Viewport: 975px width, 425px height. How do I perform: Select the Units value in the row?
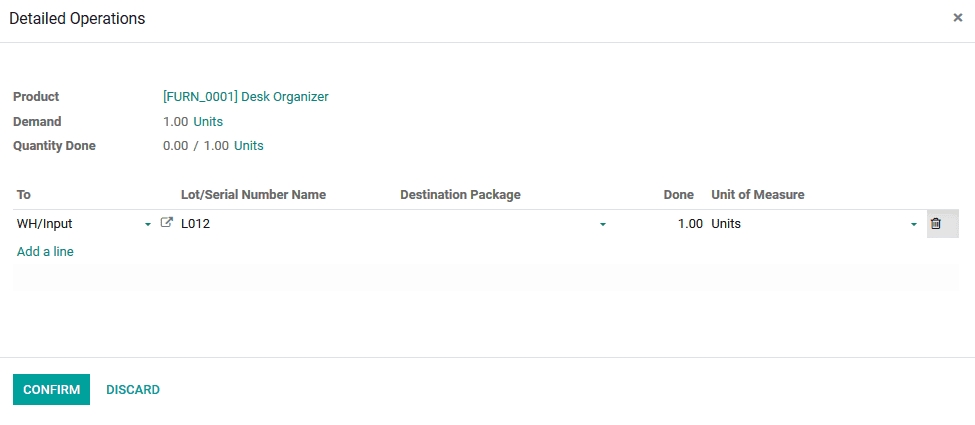(800, 224)
